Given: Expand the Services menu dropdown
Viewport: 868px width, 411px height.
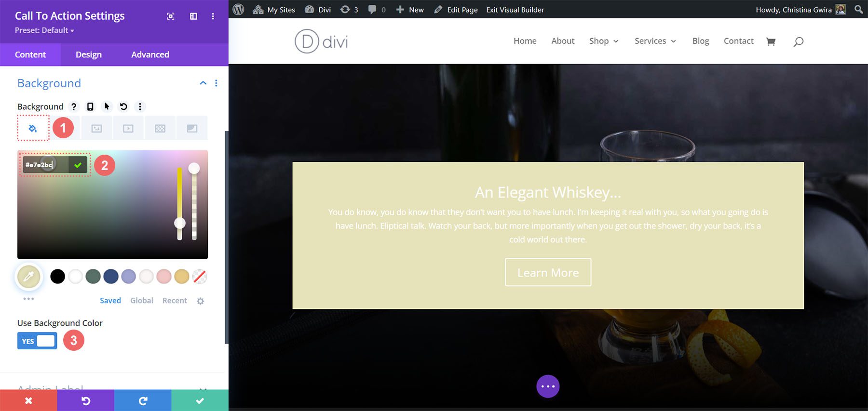Looking at the screenshot, I should point(655,41).
